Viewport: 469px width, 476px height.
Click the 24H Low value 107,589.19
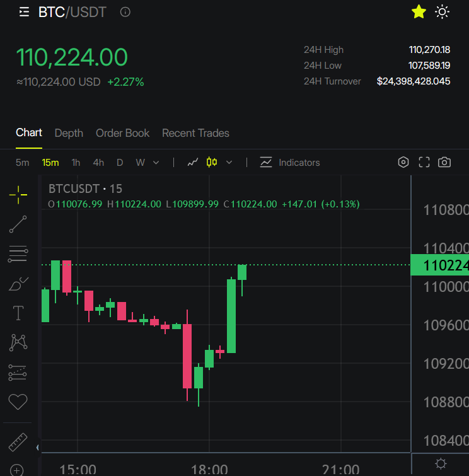click(429, 66)
